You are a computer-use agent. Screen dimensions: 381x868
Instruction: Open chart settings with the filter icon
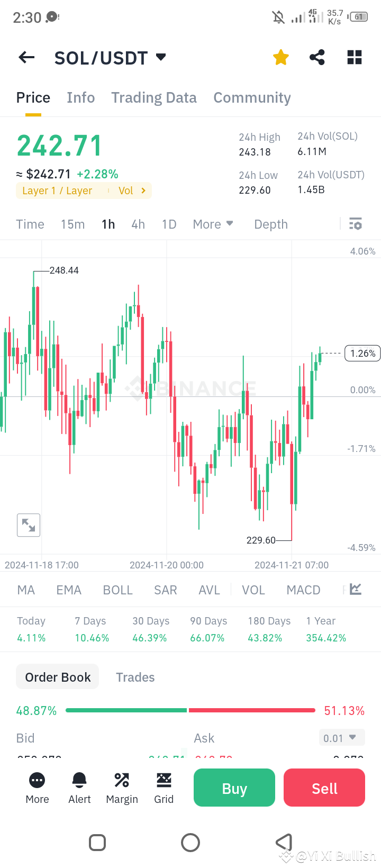[355, 224]
